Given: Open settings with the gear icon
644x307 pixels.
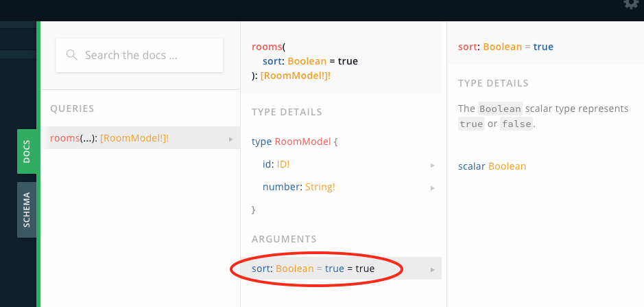Looking at the screenshot, I should click(x=631, y=3).
